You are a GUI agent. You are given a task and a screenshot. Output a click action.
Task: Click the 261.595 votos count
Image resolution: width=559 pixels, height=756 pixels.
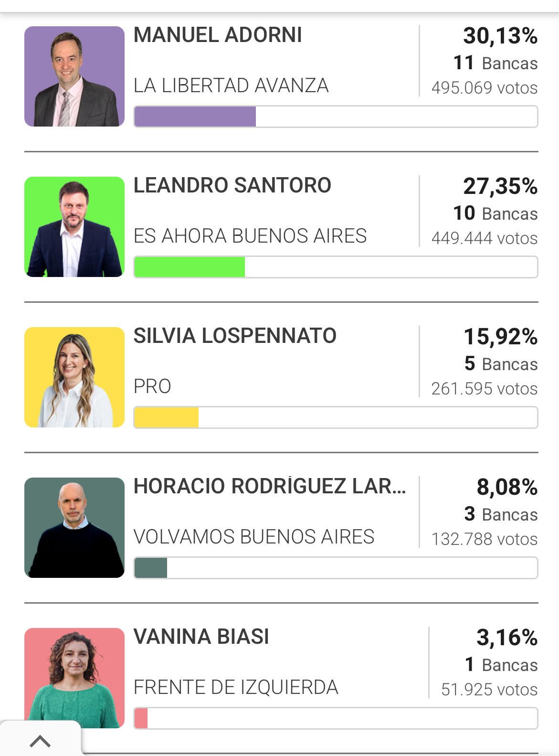coord(485,389)
